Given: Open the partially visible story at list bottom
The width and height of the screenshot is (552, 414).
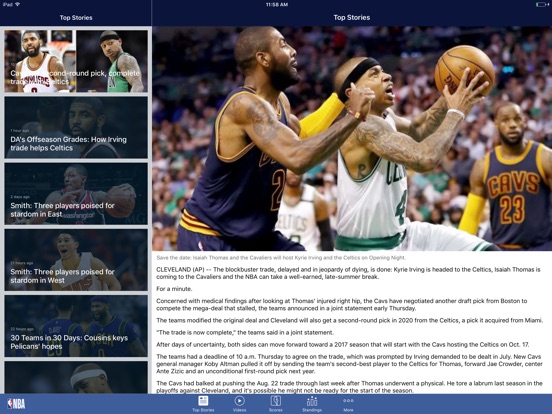Looking at the screenshot, I should (76, 377).
